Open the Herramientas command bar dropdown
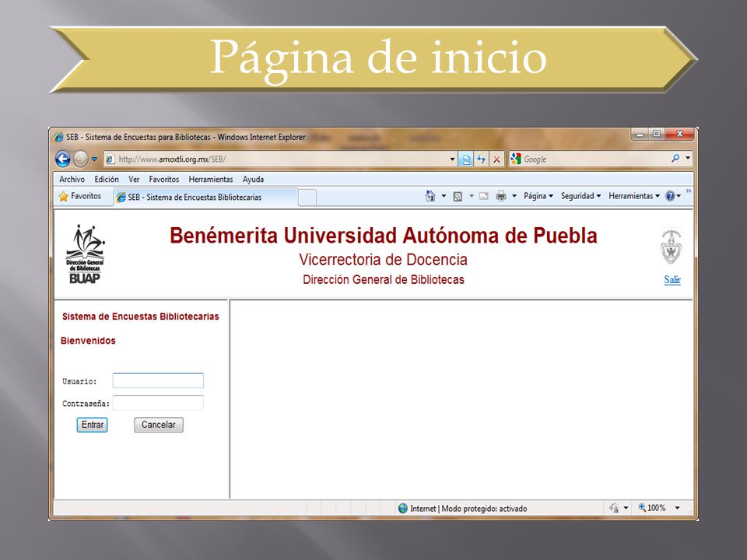Viewport: 747px width, 560px height. coord(634,196)
